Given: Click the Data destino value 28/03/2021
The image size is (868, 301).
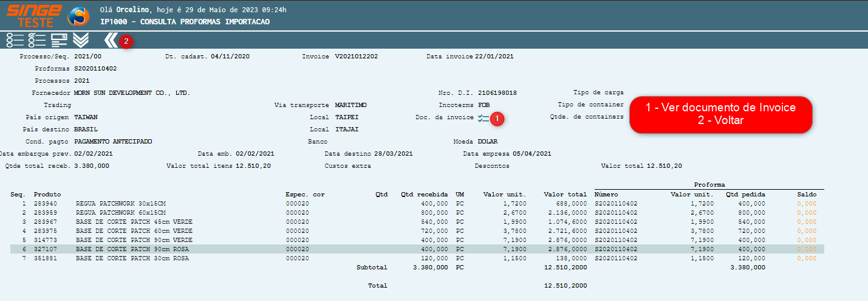Looking at the screenshot, I should 394,153.
